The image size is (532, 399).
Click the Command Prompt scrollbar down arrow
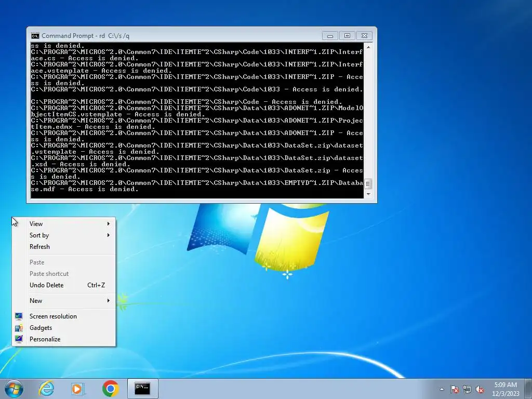pos(368,194)
